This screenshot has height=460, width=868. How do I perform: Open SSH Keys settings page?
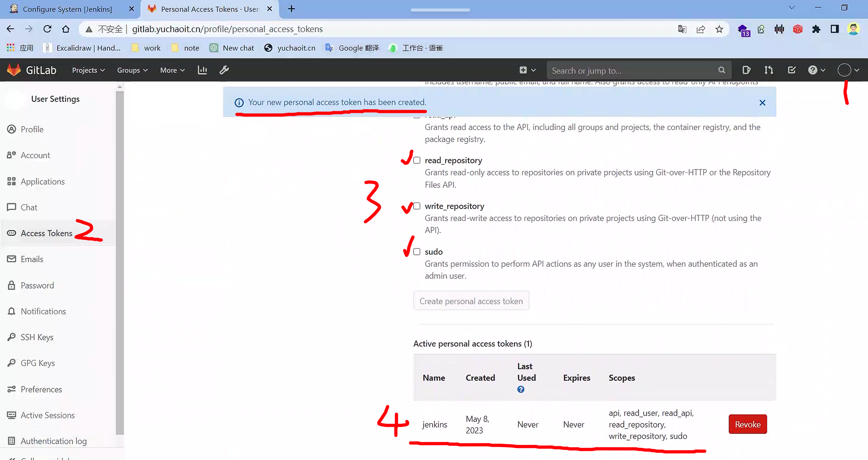(37, 337)
